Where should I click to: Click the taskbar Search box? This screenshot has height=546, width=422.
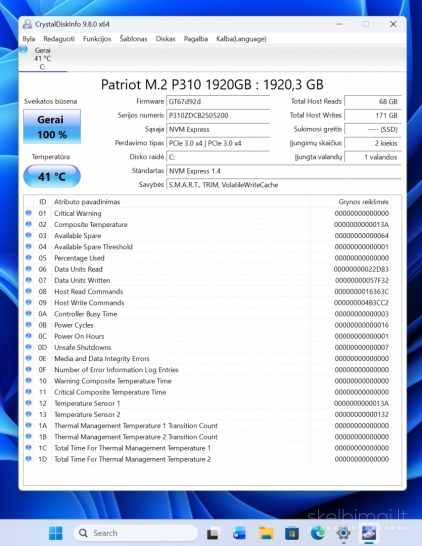pyautogui.click(x=135, y=533)
